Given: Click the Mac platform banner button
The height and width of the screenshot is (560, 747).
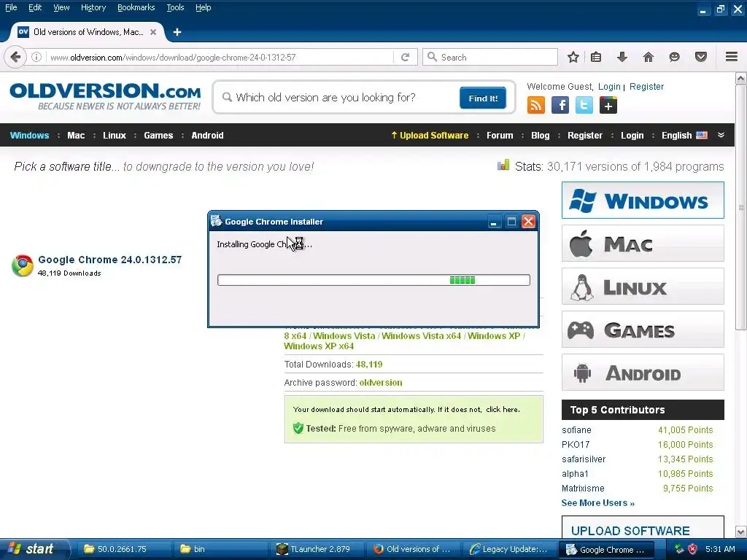Looking at the screenshot, I should [643, 244].
